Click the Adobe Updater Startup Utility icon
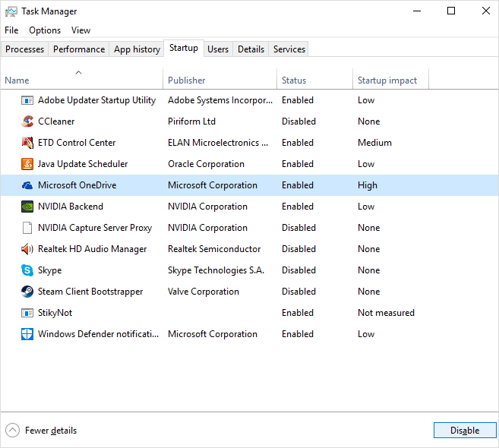 pyautogui.click(x=27, y=100)
